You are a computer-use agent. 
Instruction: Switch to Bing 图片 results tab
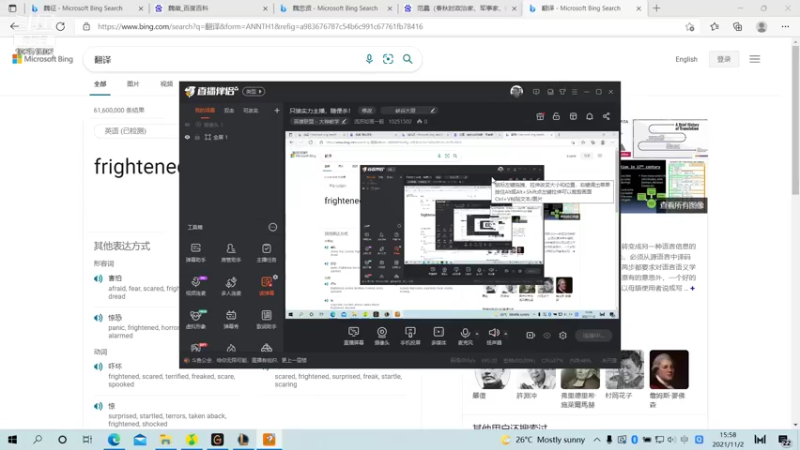pos(133,84)
